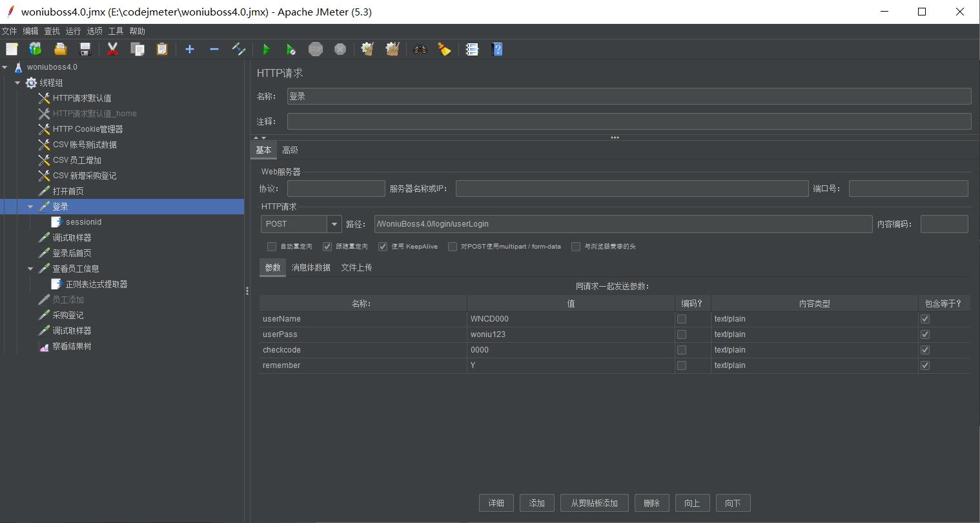Screen dimensions: 980x523
Task: Open the 运行 menu
Action: pos(73,31)
